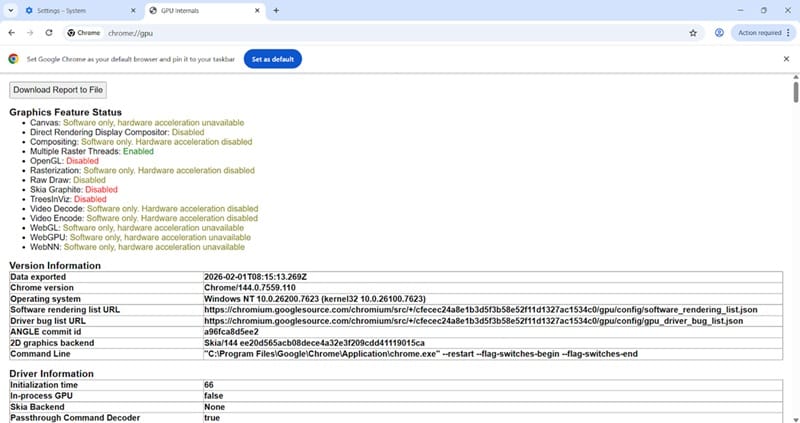
Task: Click WebNN software only status
Action: pos(154,247)
